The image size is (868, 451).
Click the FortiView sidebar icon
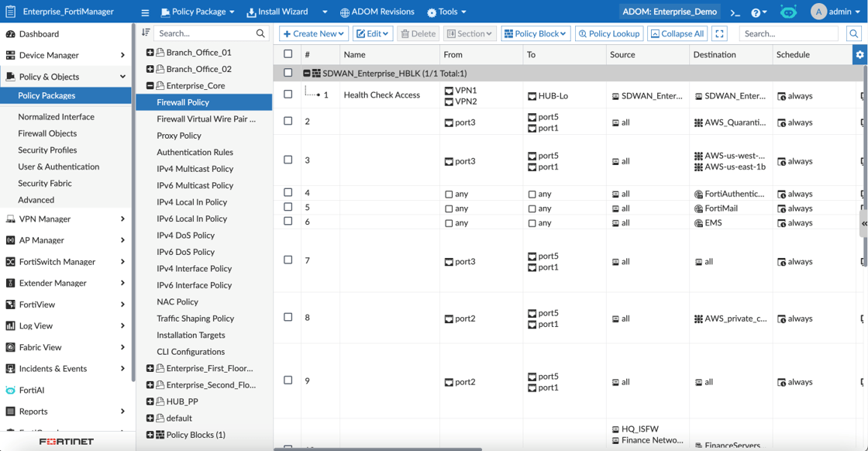tap(11, 305)
